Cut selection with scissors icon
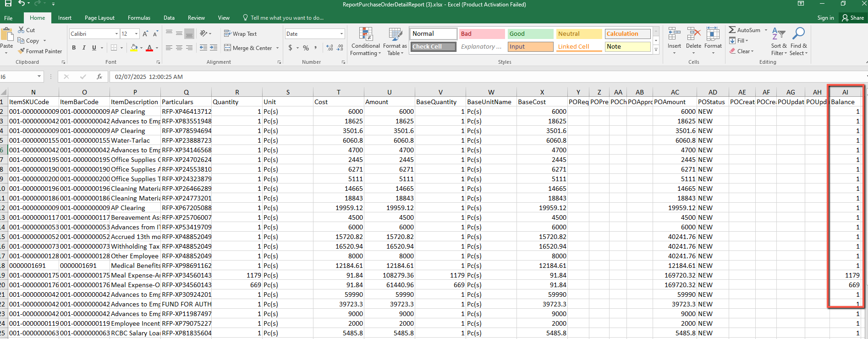 [21, 30]
